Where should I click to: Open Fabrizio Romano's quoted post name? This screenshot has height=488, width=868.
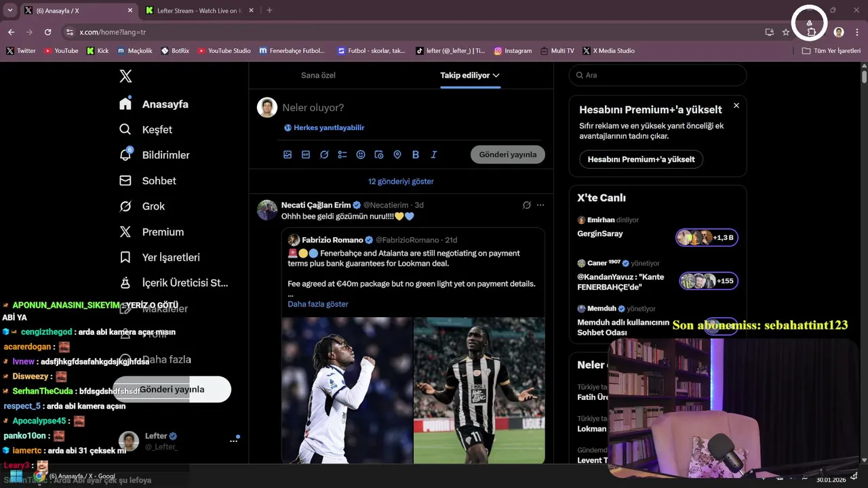(332, 240)
